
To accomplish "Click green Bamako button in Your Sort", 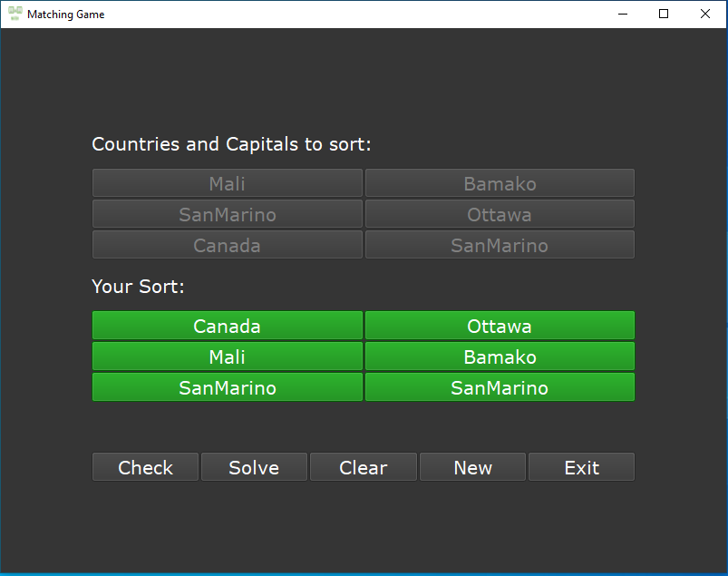I will (500, 356).
